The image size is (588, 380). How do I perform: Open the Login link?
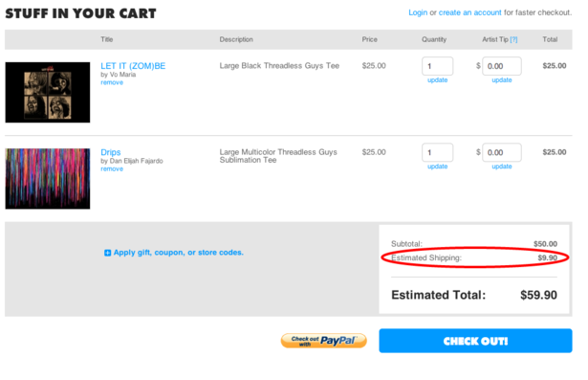click(x=418, y=12)
